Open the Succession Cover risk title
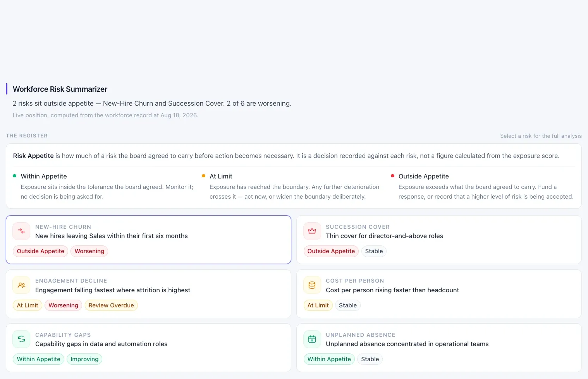The image size is (588, 379). pyautogui.click(x=384, y=236)
